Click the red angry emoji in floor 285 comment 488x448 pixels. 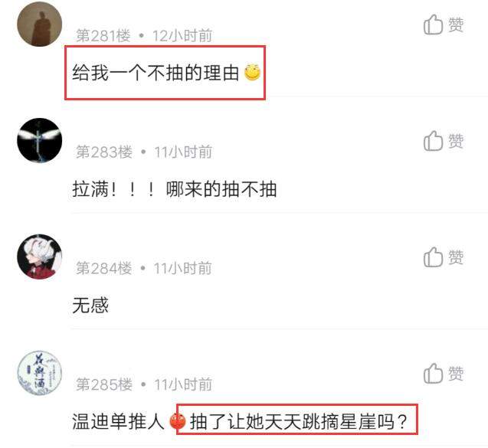click(x=178, y=421)
